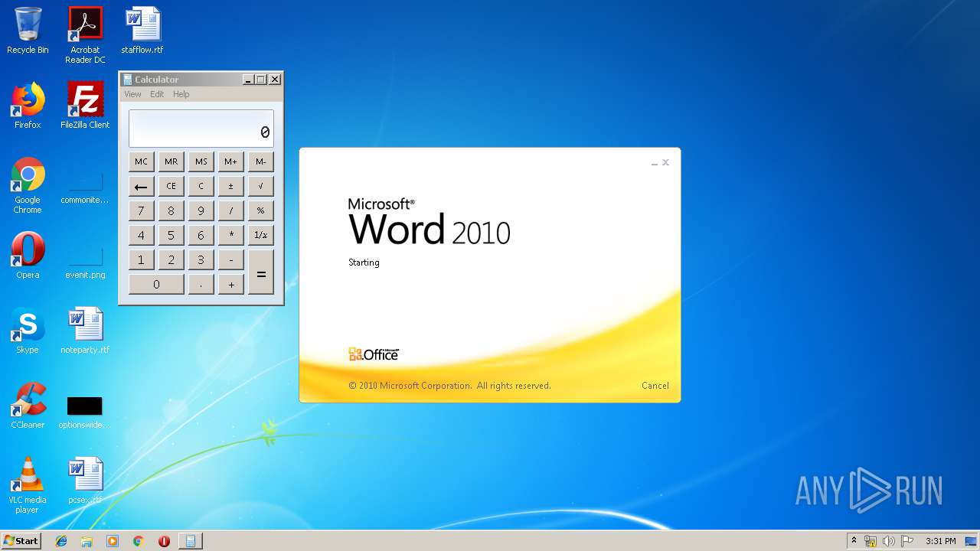The height and width of the screenshot is (551, 980).
Task: Click CE clear entry in Calculator
Action: 171,186
